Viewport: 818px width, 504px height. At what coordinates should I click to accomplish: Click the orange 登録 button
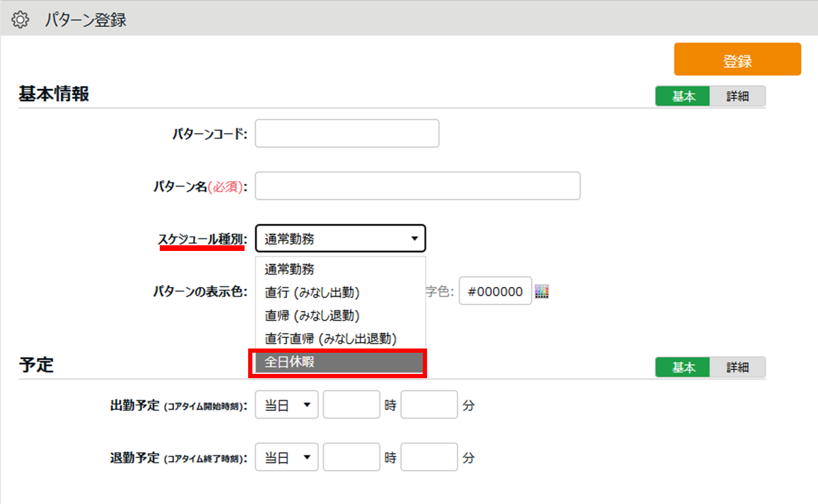pyautogui.click(x=737, y=60)
